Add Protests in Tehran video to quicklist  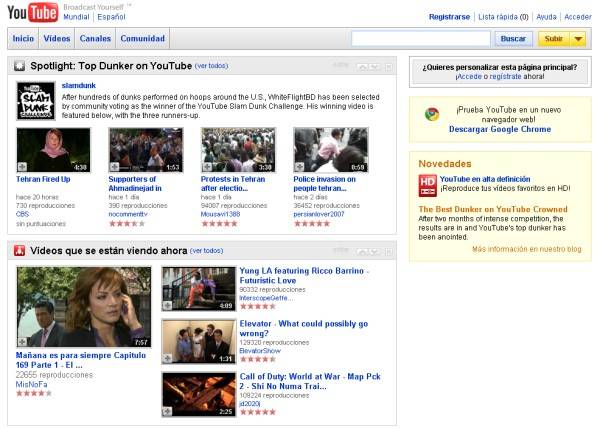[x=207, y=167]
